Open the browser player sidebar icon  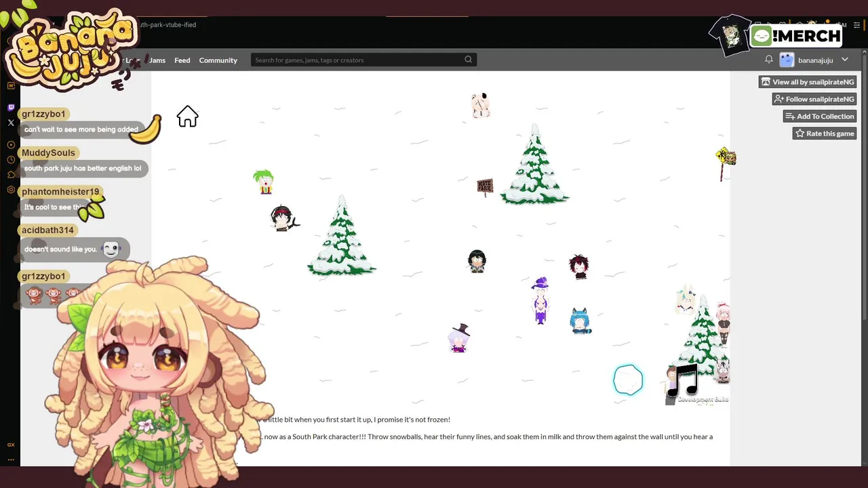11,145
